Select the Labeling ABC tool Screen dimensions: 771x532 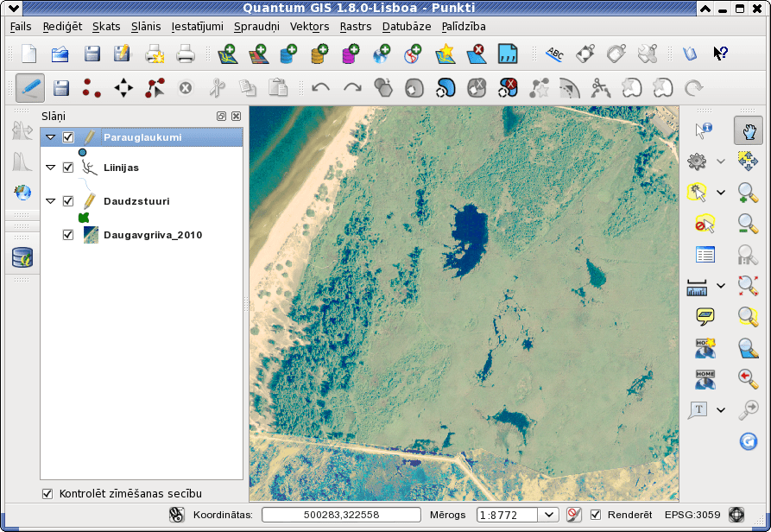(554, 54)
